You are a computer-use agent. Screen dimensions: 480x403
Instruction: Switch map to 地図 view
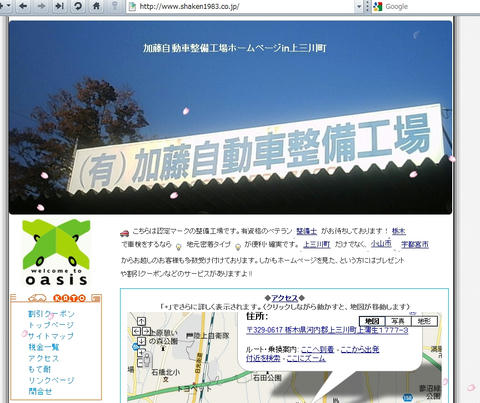pyautogui.click(x=372, y=321)
